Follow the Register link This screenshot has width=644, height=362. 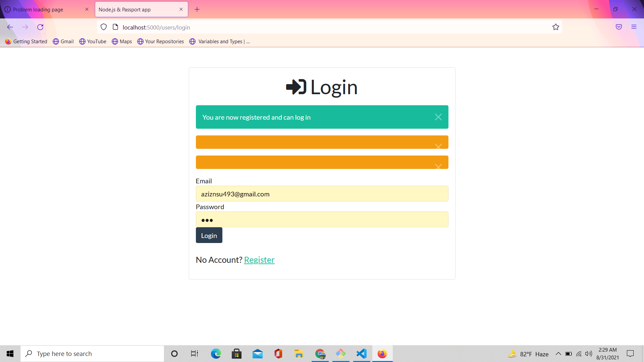[x=259, y=260]
